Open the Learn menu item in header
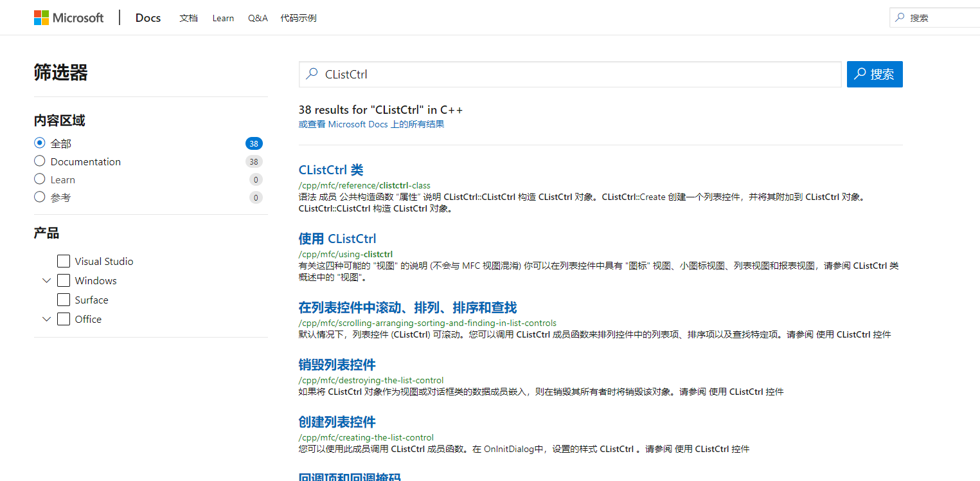The height and width of the screenshot is (481, 980). click(x=223, y=18)
